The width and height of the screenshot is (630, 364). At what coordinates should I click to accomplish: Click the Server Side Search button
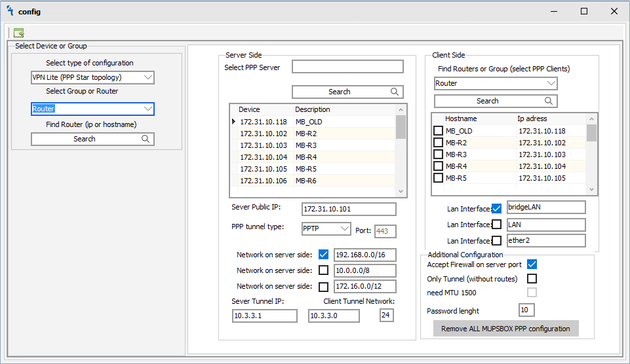tap(340, 92)
